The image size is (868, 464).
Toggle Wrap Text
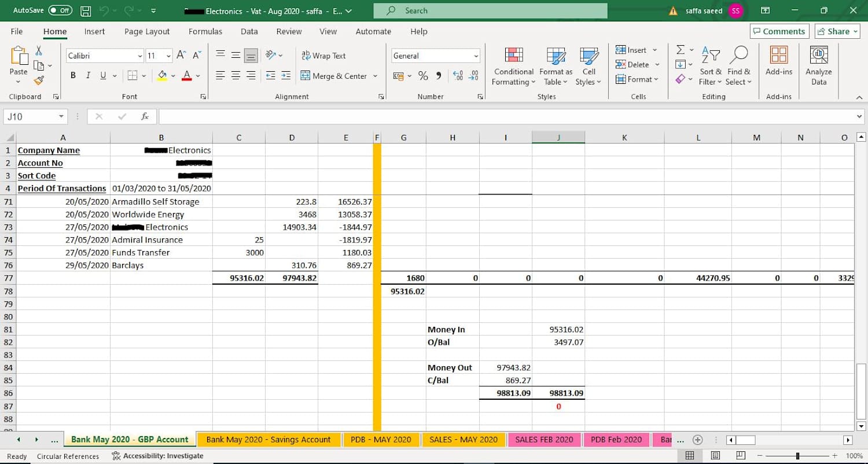click(324, 56)
